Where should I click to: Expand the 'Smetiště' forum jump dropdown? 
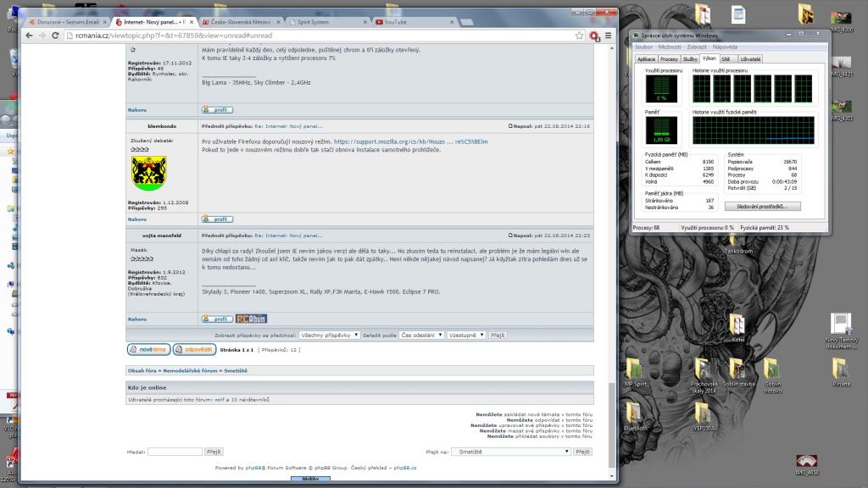tap(510, 452)
